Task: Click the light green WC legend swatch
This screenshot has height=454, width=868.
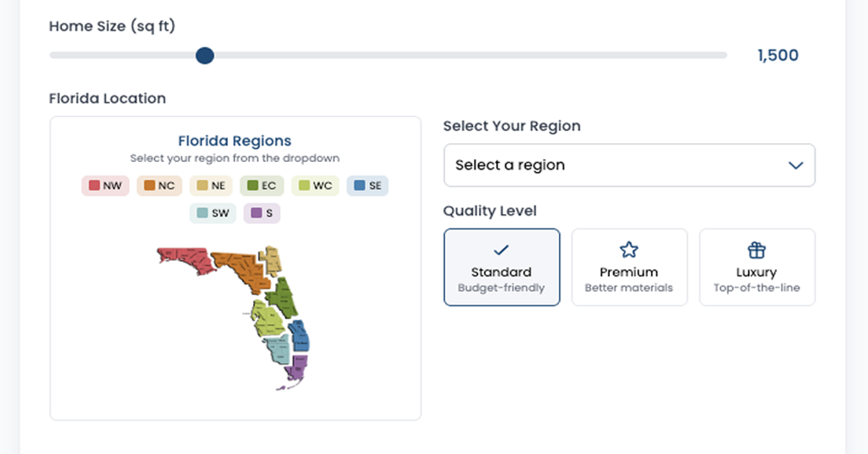Action: tap(304, 186)
